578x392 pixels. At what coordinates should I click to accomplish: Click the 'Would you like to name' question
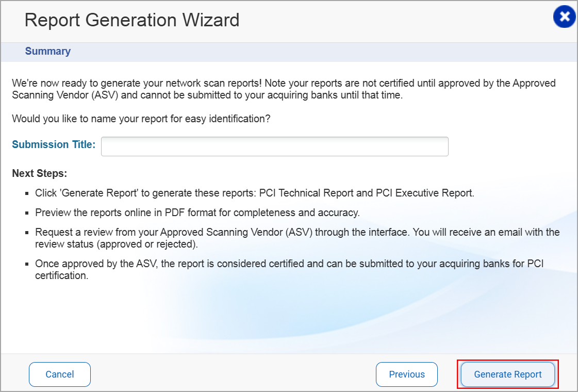click(x=141, y=119)
